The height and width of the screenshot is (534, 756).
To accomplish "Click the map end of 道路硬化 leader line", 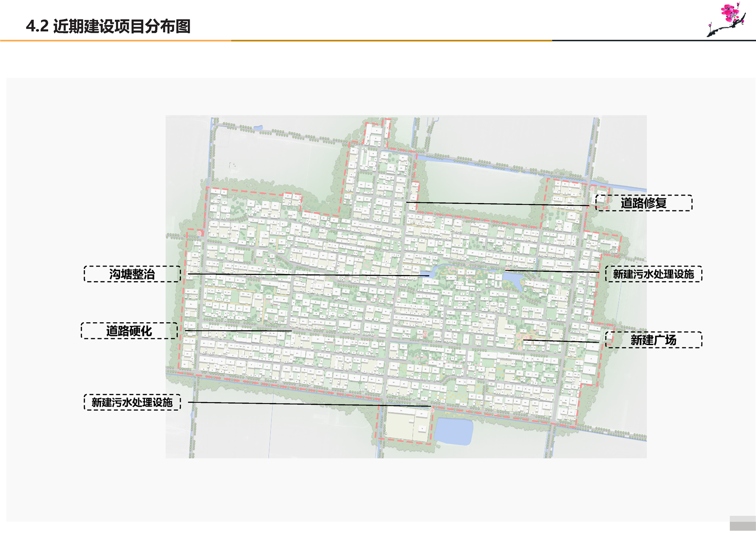I will coord(290,330).
